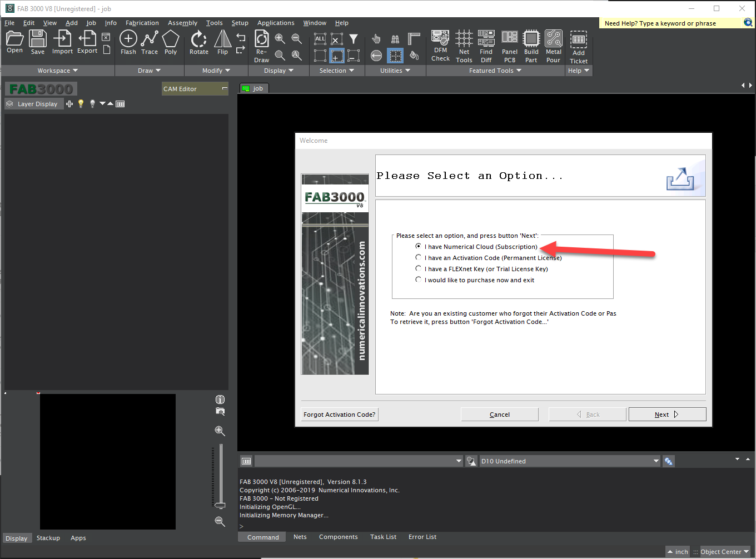Screen dimensions: 756x559
Task: Click the Select ALL icon
Action: point(320,39)
